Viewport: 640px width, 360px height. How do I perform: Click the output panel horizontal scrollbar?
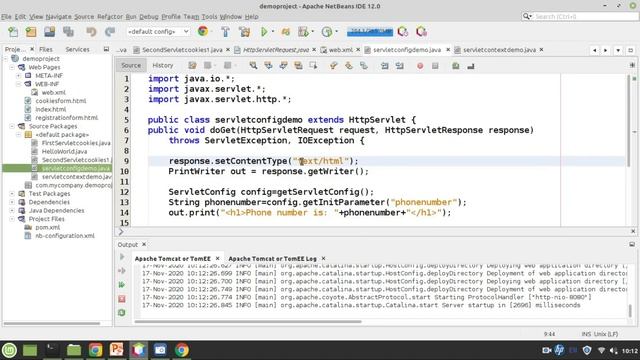(x=248, y=322)
